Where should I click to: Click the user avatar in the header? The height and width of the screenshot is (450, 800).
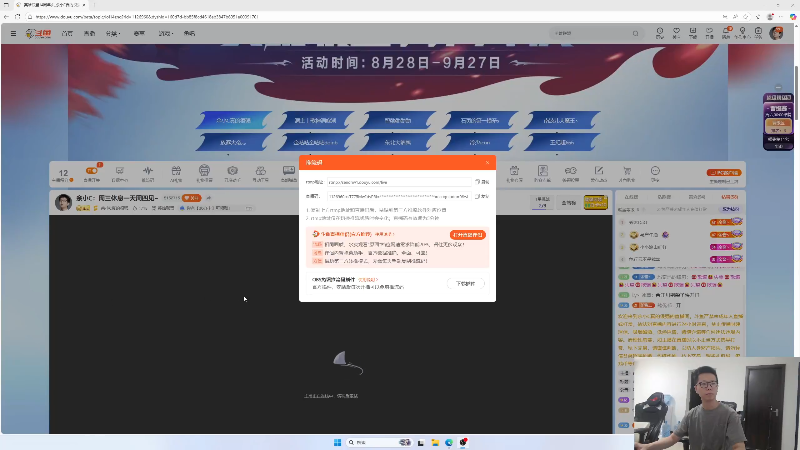click(777, 33)
